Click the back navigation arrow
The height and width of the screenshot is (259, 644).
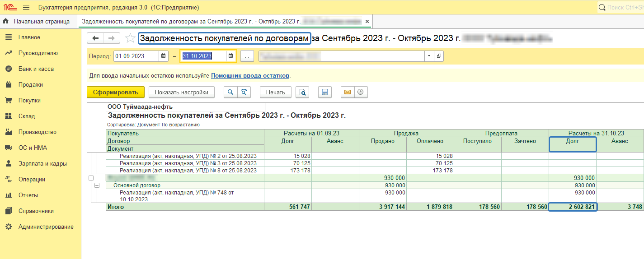[95, 38]
